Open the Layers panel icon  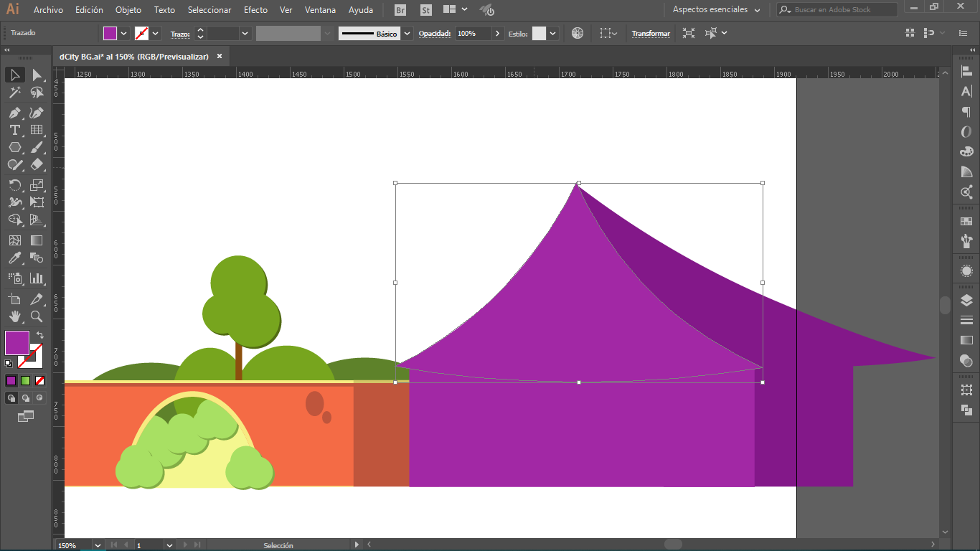[966, 300]
